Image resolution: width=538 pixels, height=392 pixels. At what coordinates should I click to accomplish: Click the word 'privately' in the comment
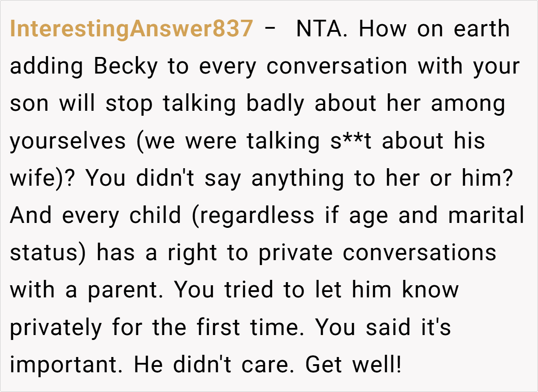[56, 327]
